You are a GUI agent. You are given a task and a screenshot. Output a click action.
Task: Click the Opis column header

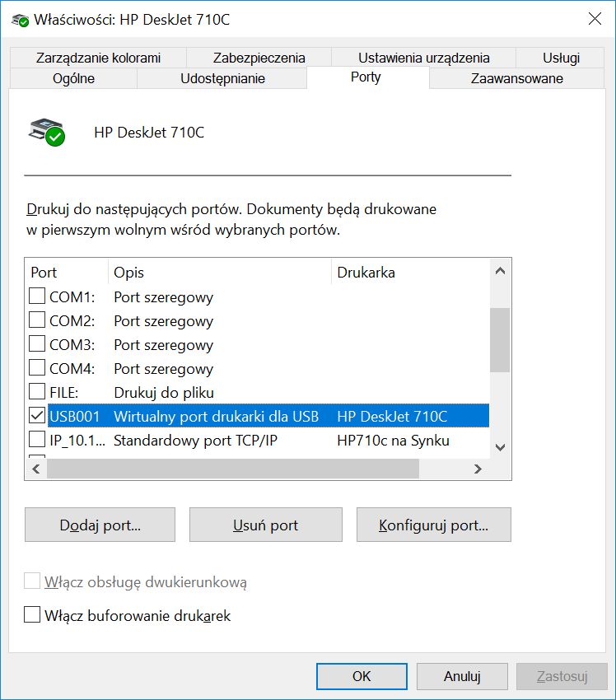[220, 273]
